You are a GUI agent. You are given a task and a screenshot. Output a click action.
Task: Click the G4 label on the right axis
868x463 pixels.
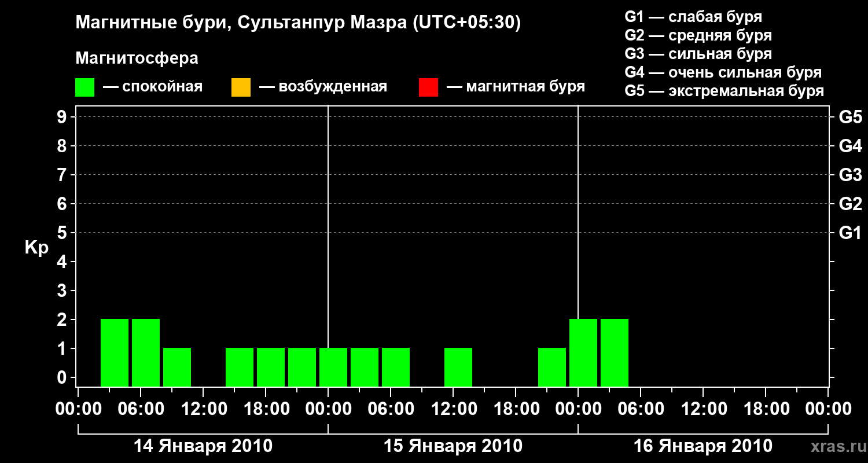pyautogui.click(x=851, y=146)
